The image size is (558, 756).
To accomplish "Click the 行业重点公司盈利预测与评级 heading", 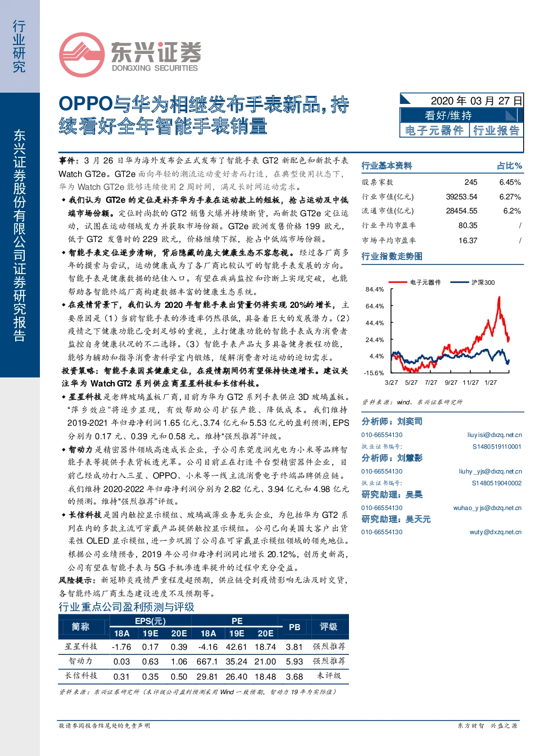I will click(126, 607).
